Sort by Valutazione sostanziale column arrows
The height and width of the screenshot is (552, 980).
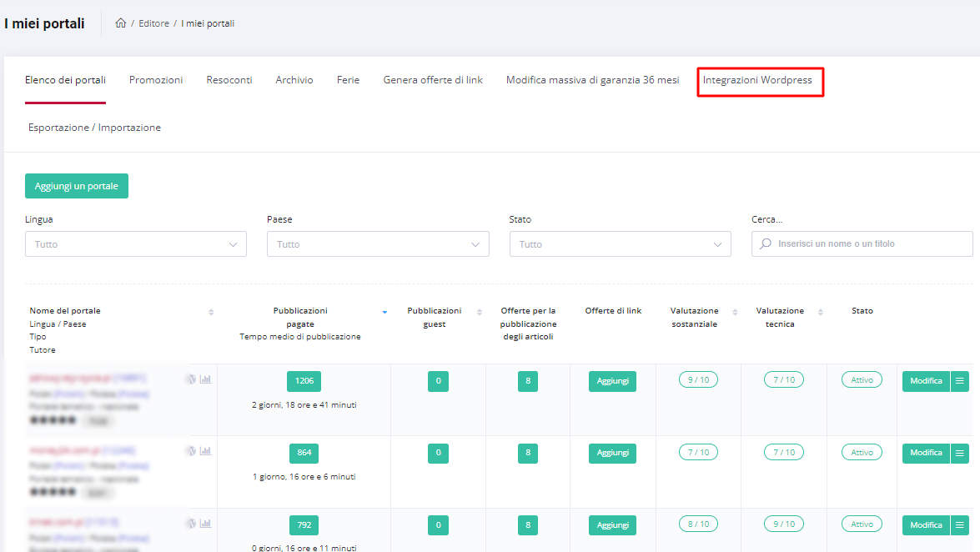click(735, 312)
